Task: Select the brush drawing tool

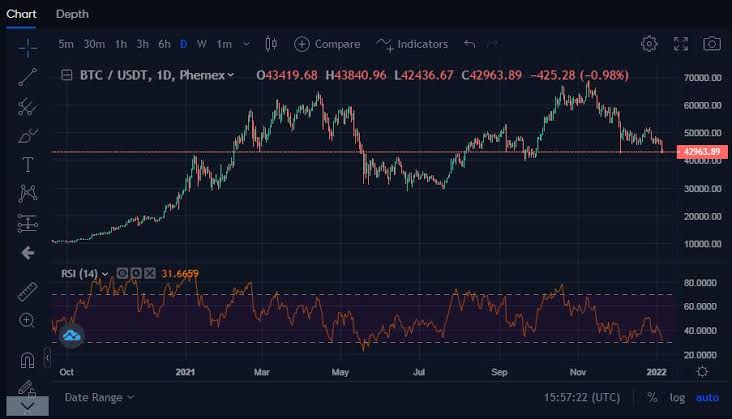Action: [x=28, y=135]
